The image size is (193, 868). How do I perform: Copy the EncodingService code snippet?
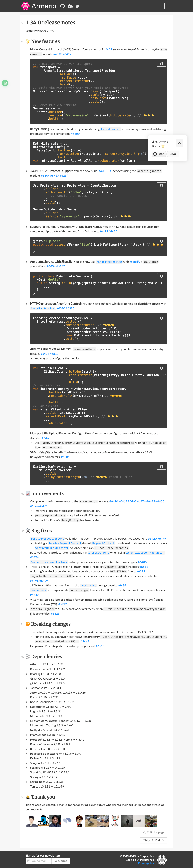coord(161,318)
